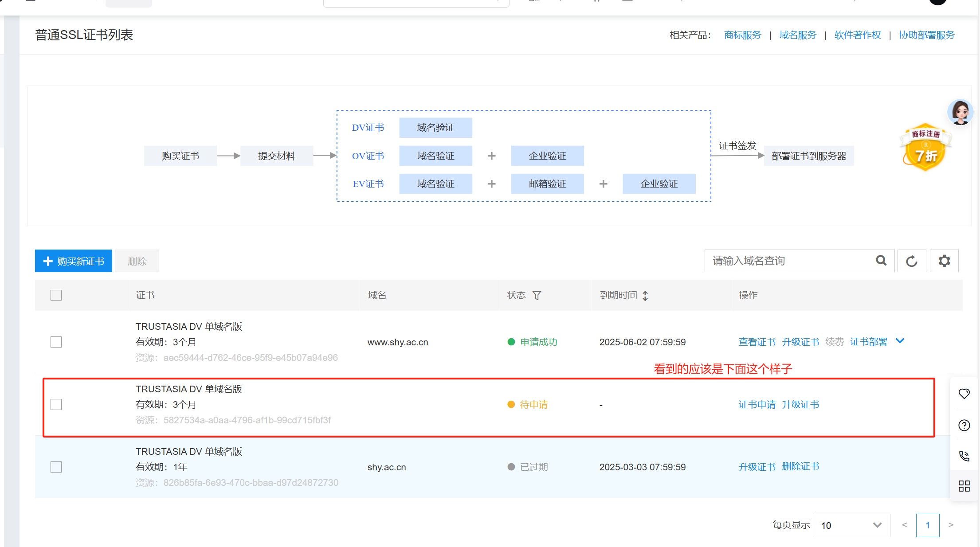Go to the next page arrow

pyautogui.click(x=951, y=525)
